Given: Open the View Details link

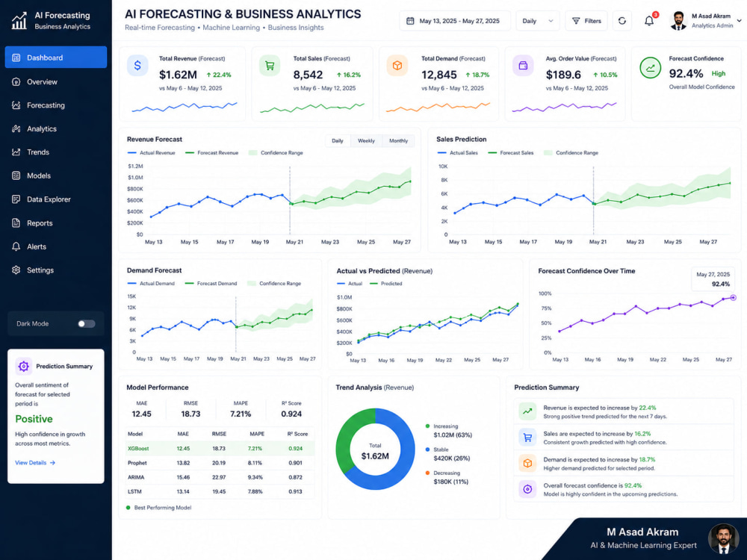Looking at the screenshot, I should point(35,462).
